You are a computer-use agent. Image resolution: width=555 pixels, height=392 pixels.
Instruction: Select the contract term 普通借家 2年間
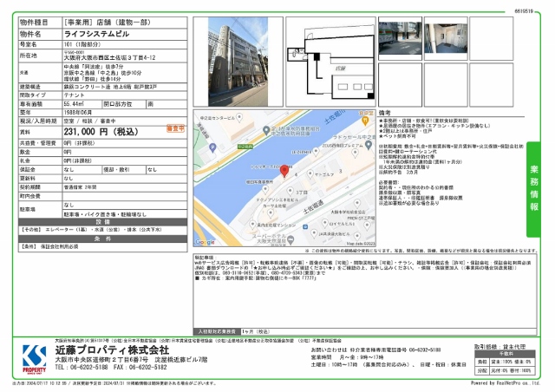tap(80, 187)
